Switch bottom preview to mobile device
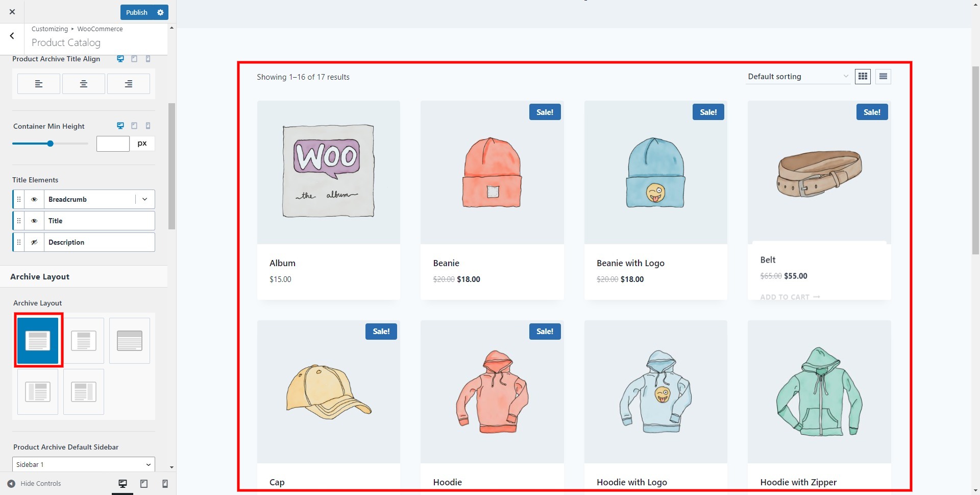980x495 pixels. 164,483
